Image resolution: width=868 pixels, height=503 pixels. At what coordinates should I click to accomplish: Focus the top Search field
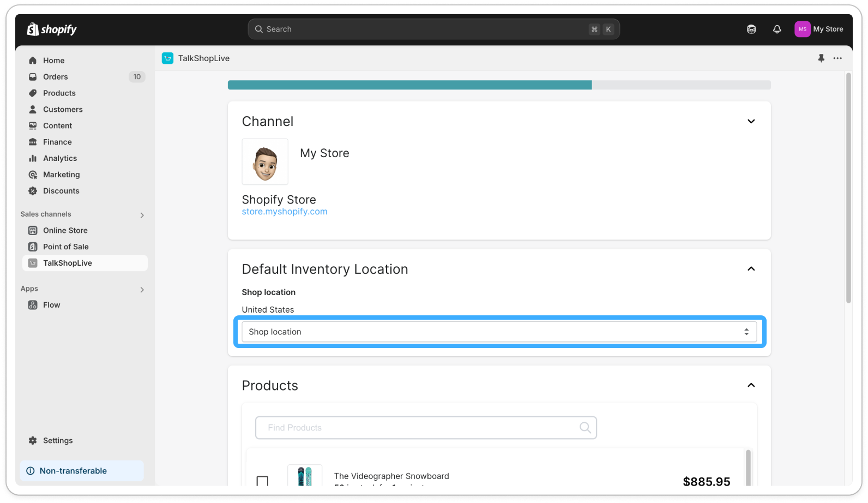[x=433, y=29]
